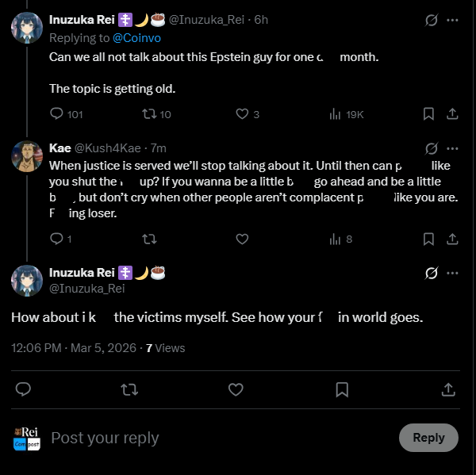Image resolution: width=476 pixels, height=475 pixels.
Task: Click the grey Reply button
Action: point(428,438)
